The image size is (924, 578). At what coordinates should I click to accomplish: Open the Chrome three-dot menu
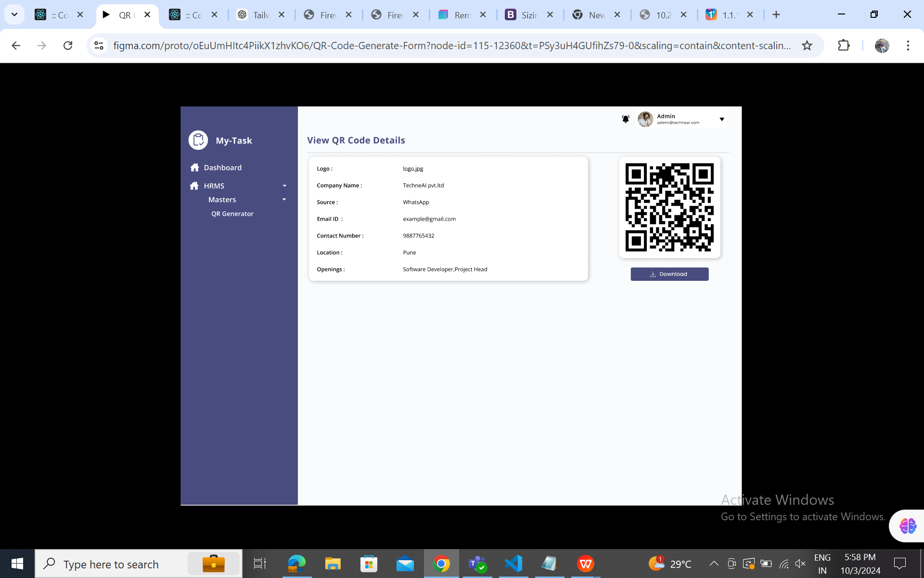(x=908, y=45)
